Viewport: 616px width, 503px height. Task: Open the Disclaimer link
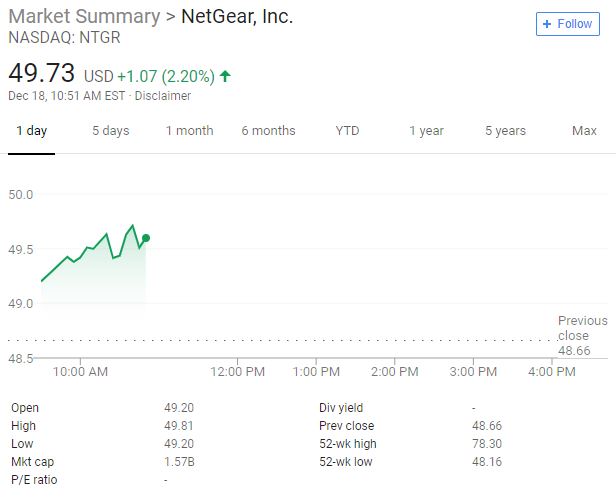(163, 96)
